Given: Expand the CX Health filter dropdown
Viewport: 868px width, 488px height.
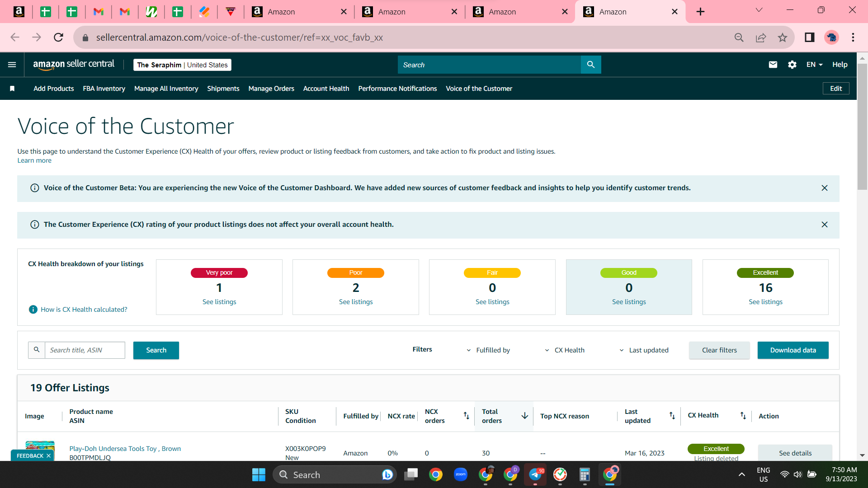Looking at the screenshot, I should (565, 350).
